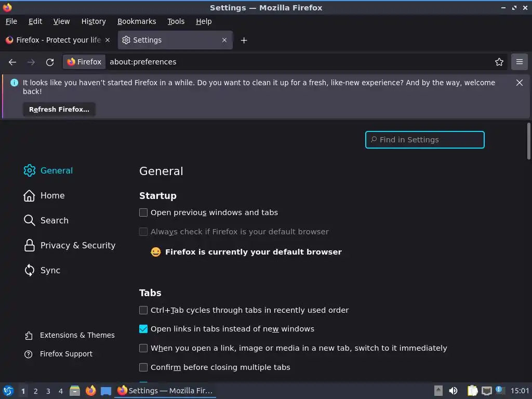Click the Firefox identity icon in address bar
The width and height of the screenshot is (532, 399).
pyautogui.click(x=85, y=62)
